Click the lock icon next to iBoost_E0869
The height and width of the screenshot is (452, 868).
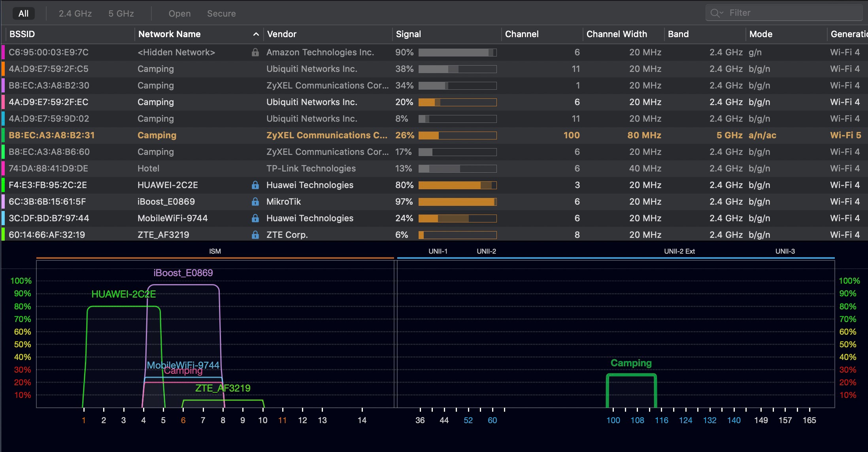point(255,202)
